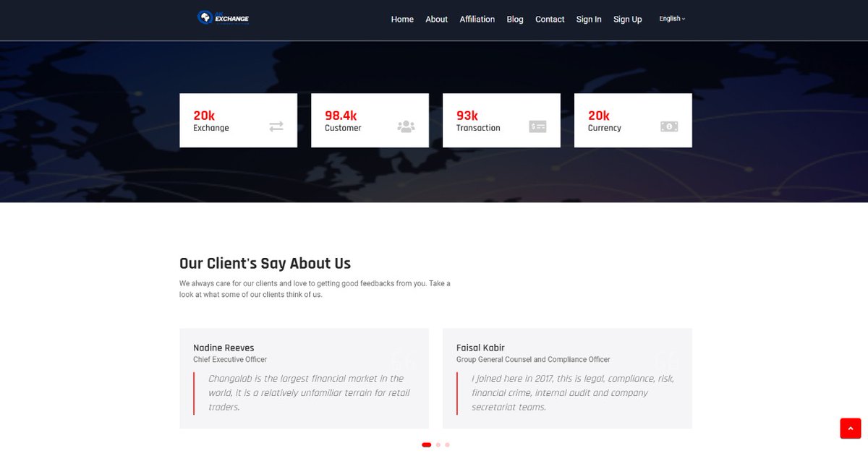Click the Exchange logo in header
Viewport: 868px width, 461px height.
click(224, 18)
